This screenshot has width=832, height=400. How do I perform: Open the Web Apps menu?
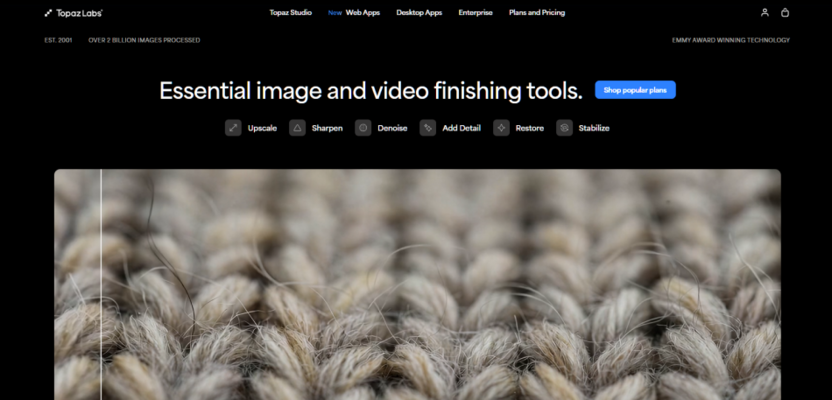(x=363, y=13)
